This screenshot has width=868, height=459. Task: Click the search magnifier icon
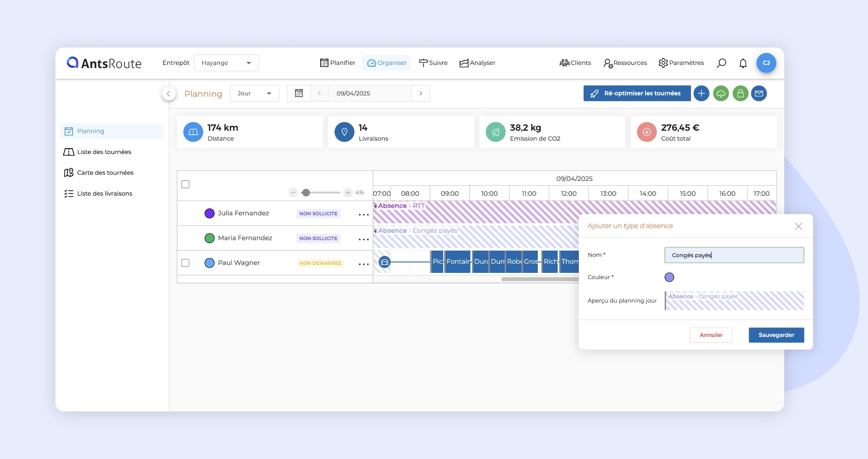pyautogui.click(x=721, y=63)
